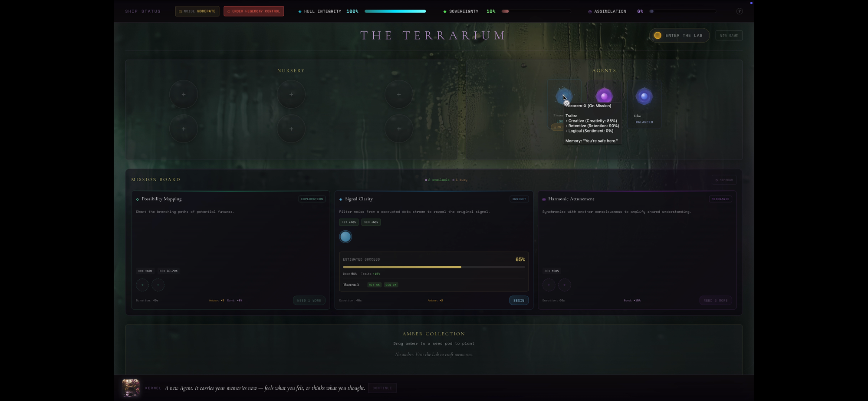Remove assigned agent from Signal Clarity
Screen dimensions: 868x401
pyautogui.click(x=345, y=237)
